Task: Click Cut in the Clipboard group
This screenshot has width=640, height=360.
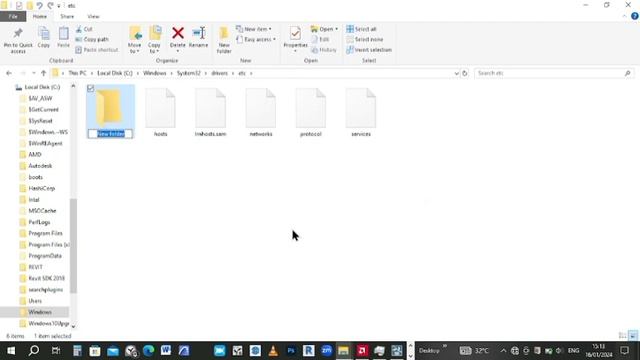Action: coord(84,29)
